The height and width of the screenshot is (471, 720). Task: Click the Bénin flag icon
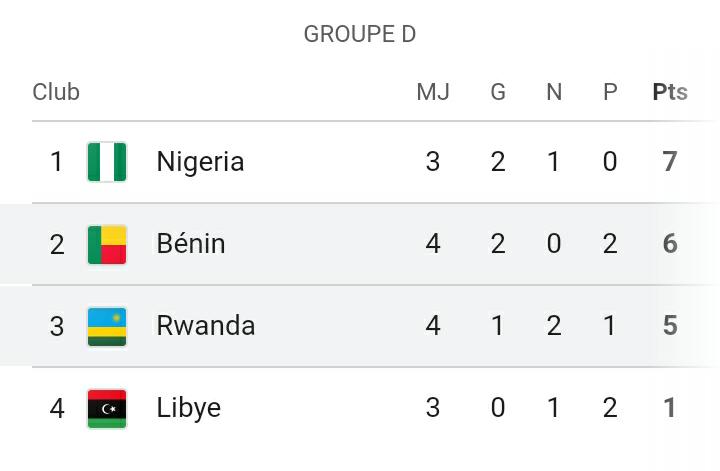(107, 244)
